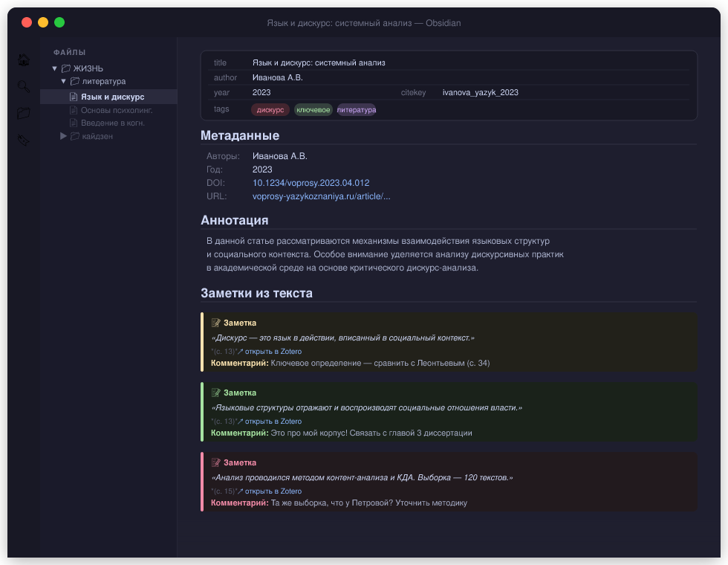This screenshot has width=728, height=565.
Task: Click the quote «Языковые структуры отражают…»
Action: [x=366, y=407]
